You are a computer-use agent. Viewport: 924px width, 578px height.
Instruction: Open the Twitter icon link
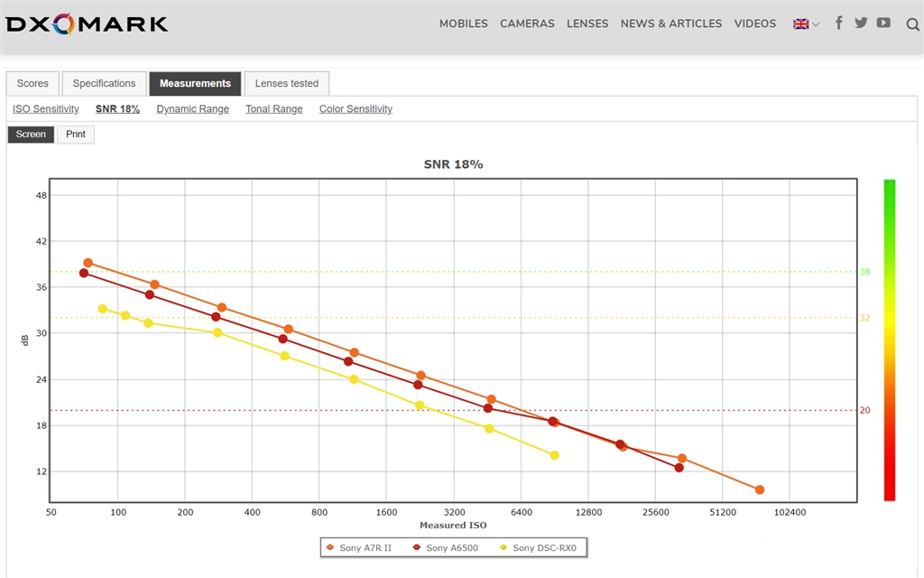861,23
